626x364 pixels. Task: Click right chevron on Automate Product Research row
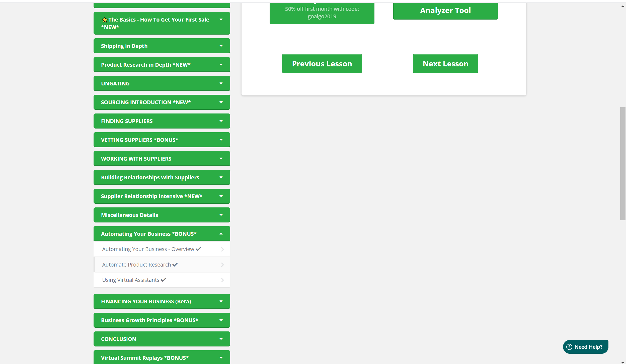click(x=222, y=265)
